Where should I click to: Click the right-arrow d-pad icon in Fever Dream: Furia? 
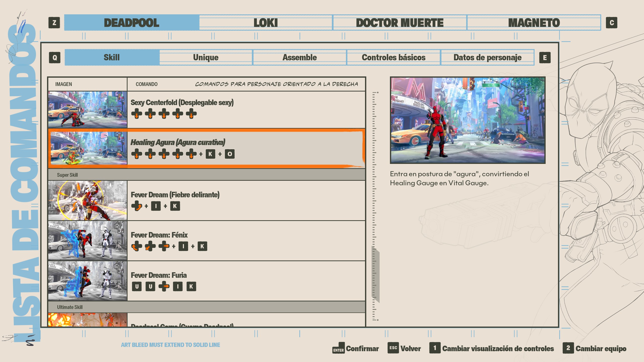coord(164,287)
